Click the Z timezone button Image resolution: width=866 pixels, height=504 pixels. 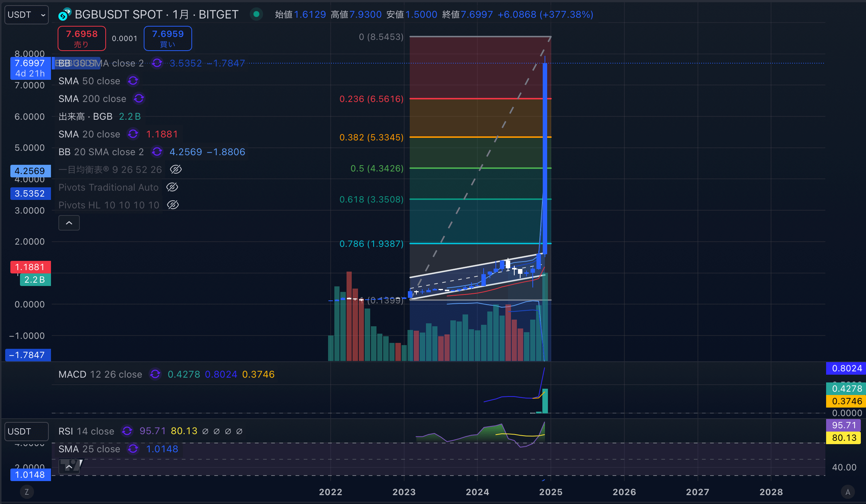pyautogui.click(x=27, y=492)
